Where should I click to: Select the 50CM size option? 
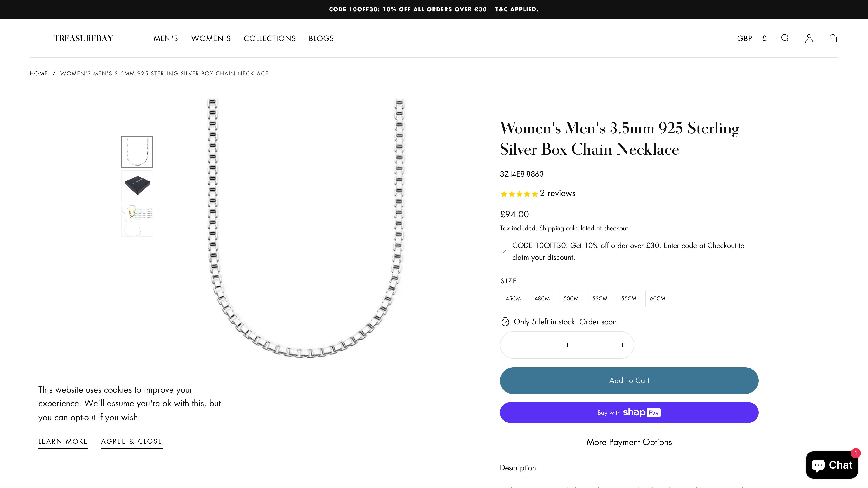pyautogui.click(x=571, y=299)
